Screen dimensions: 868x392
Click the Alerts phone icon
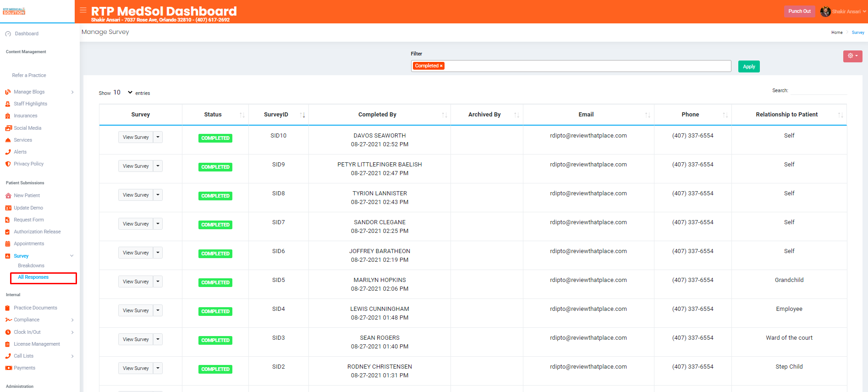[x=8, y=152]
